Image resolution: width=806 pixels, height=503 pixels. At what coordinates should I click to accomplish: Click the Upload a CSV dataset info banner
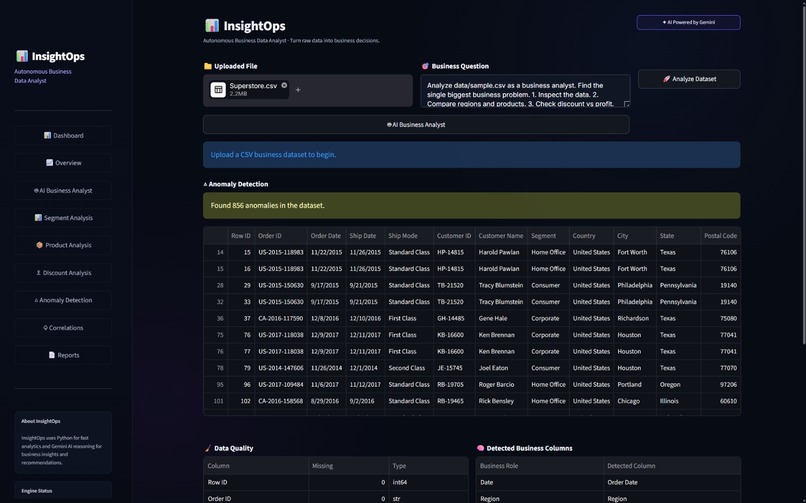[471, 155]
